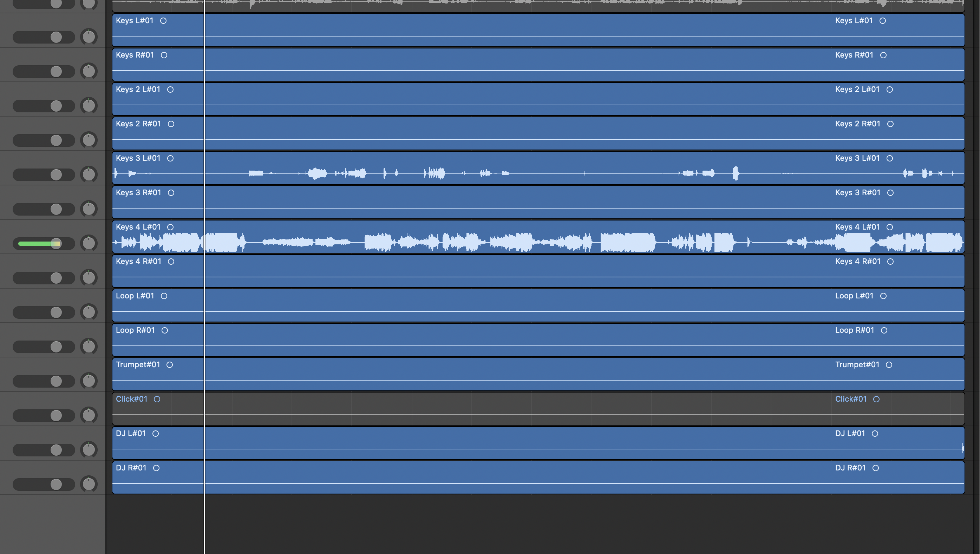Select the Keys 4 R#01 audio region
This screenshot has width=980, height=554.
[x=538, y=271]
